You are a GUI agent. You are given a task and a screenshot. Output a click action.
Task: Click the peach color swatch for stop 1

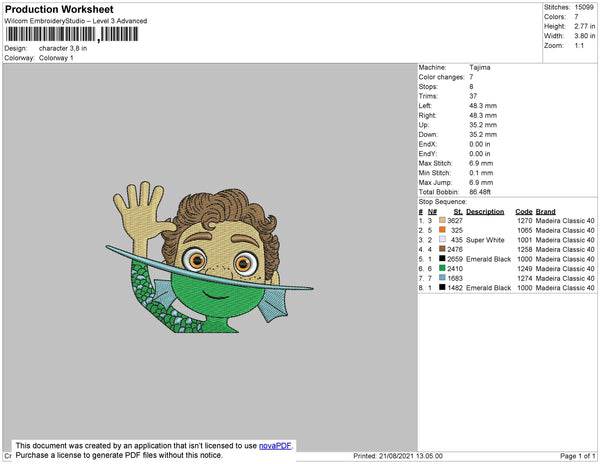pyautogui.click(x=442, y=220)
